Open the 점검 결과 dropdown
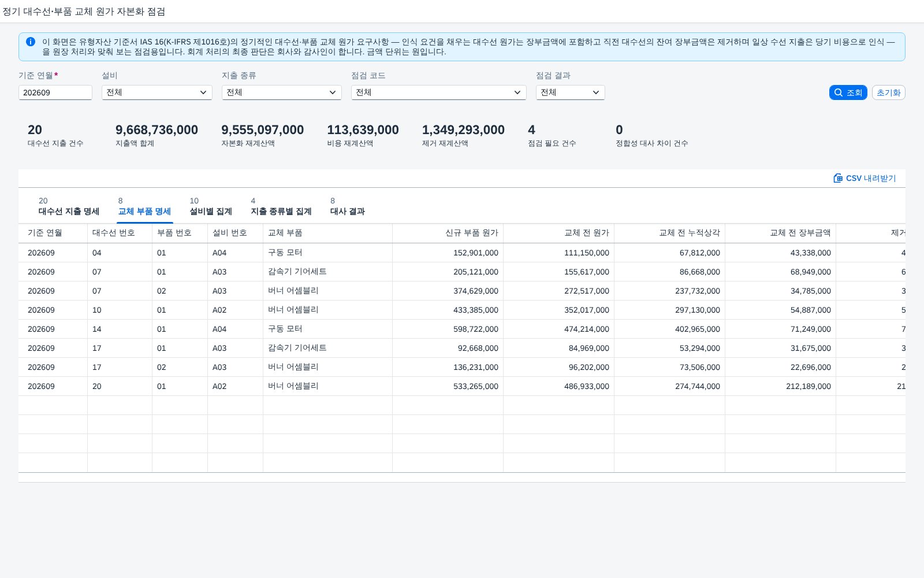924x578 pixels. pos(571,92)
